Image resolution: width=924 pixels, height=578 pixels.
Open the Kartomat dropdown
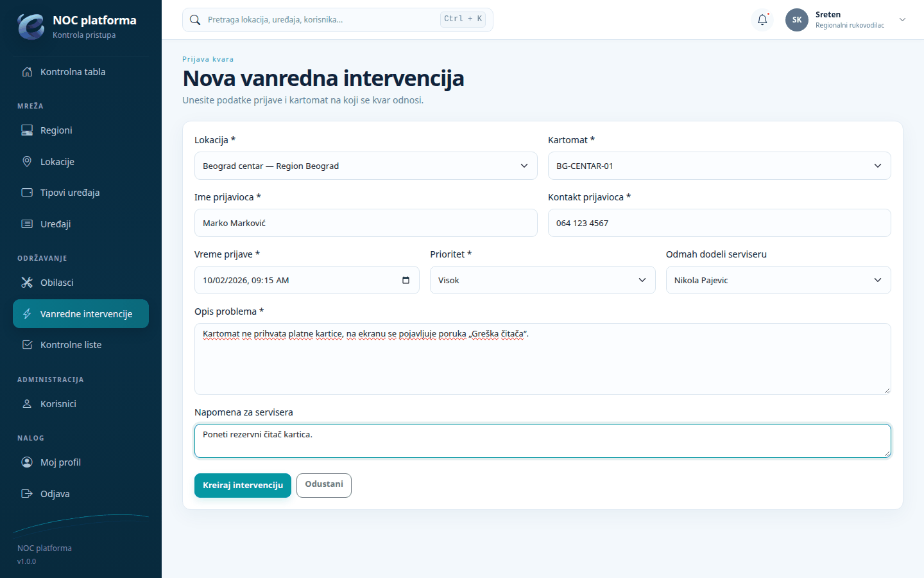click(719, 166)
